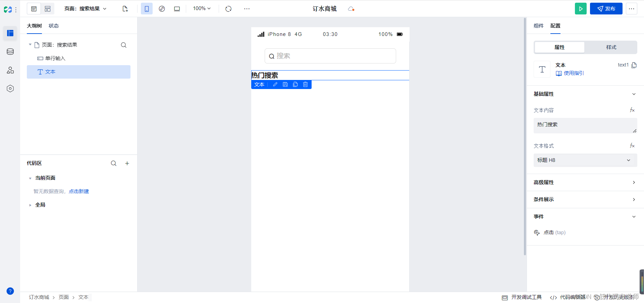Click fx expression icon for 文本内容

tap(632, 110)
